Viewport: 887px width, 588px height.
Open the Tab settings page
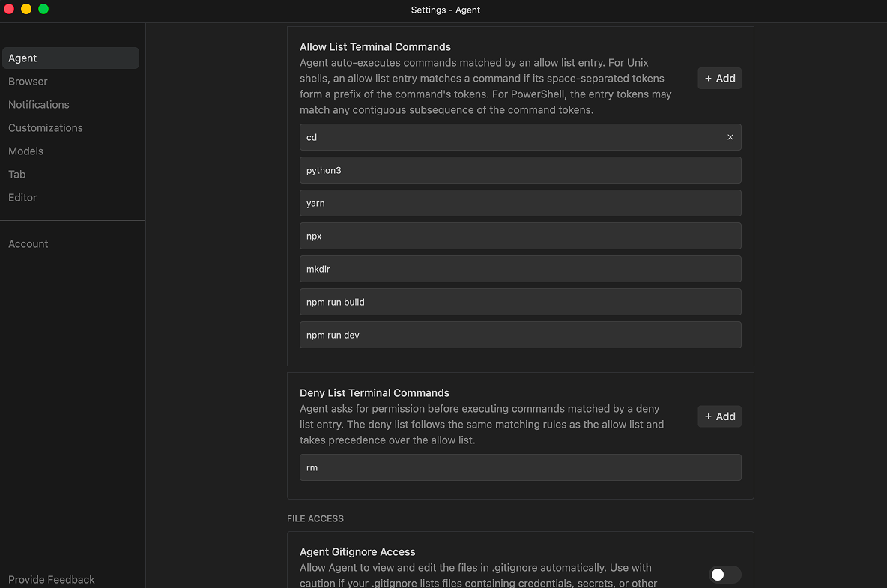pyautogui.click(x=17, y=175)
